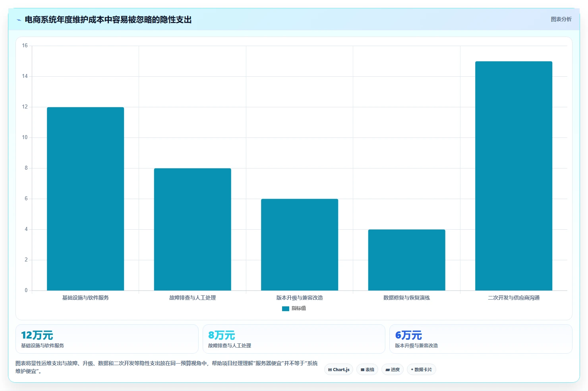Screen dimensions: 588x391
Task: Click the 6万元 data card value
Action: 408,335
